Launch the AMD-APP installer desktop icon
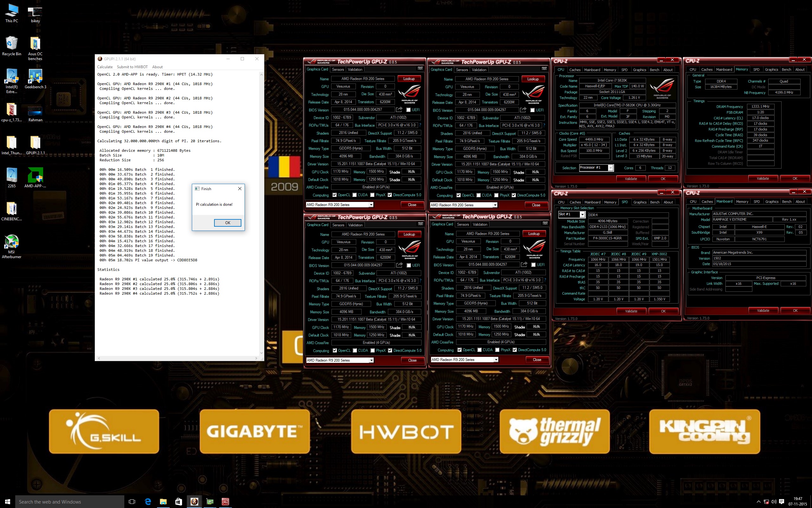Screen dimensions: 812x508 pos(35,178)
